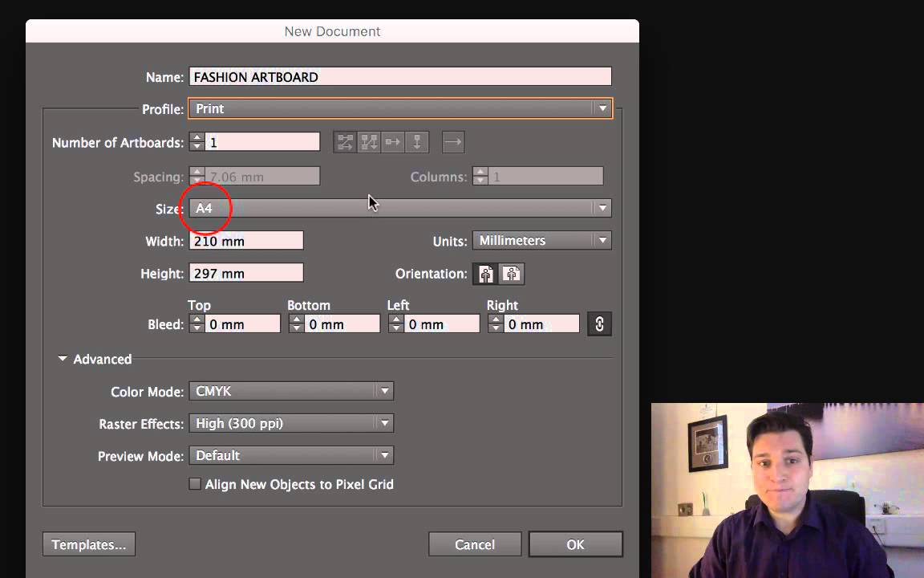
Task: Click the Bottom bleed value field
Action: (342, 324)
